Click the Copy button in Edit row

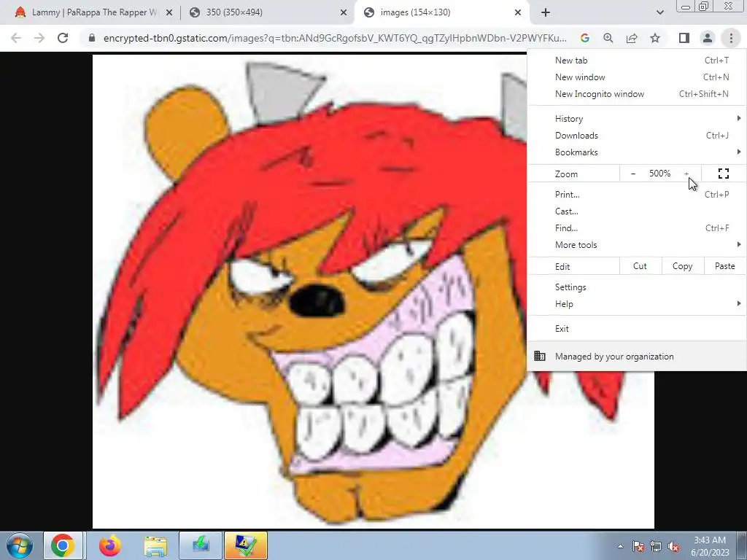pos(682,266)
